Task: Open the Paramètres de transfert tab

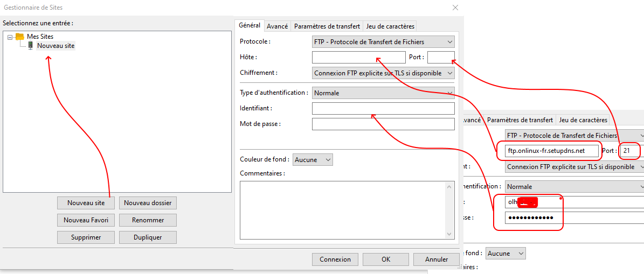Action: tap(327, 26)
